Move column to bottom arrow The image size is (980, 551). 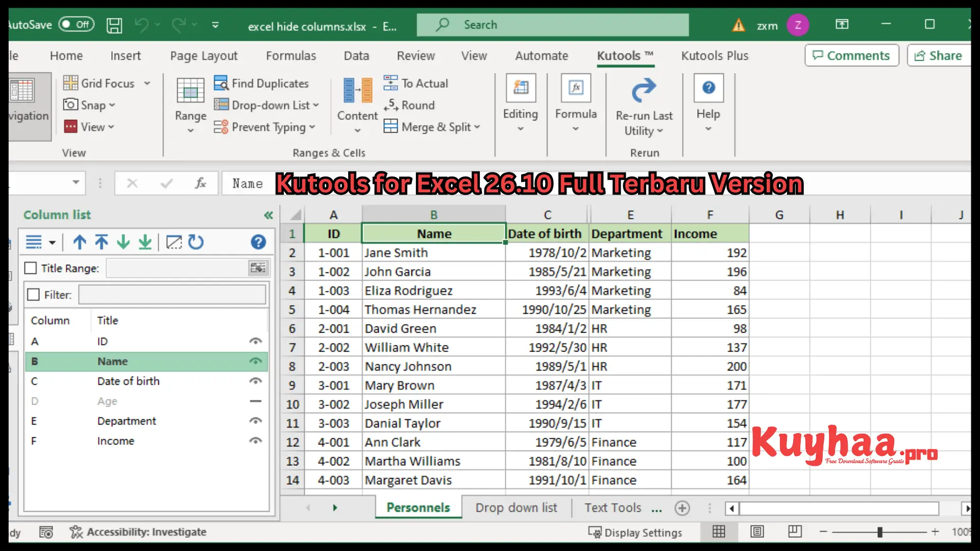click(145, 242)
